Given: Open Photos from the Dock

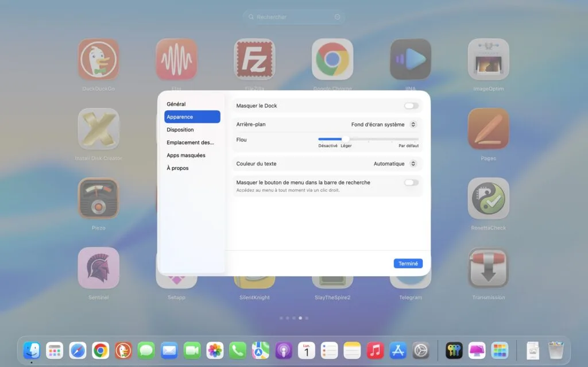Looking at the screenshot, I should click(215, 350).
